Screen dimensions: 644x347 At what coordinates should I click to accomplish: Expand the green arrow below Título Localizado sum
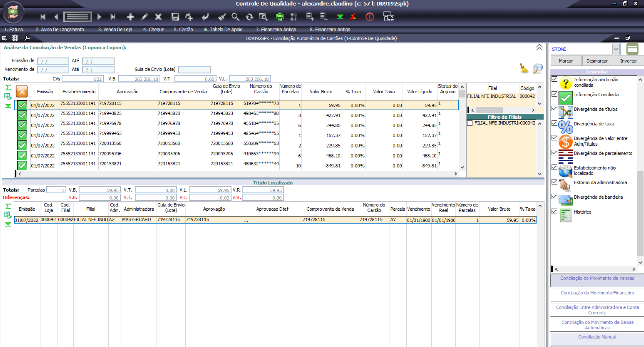tap(8, 224)
